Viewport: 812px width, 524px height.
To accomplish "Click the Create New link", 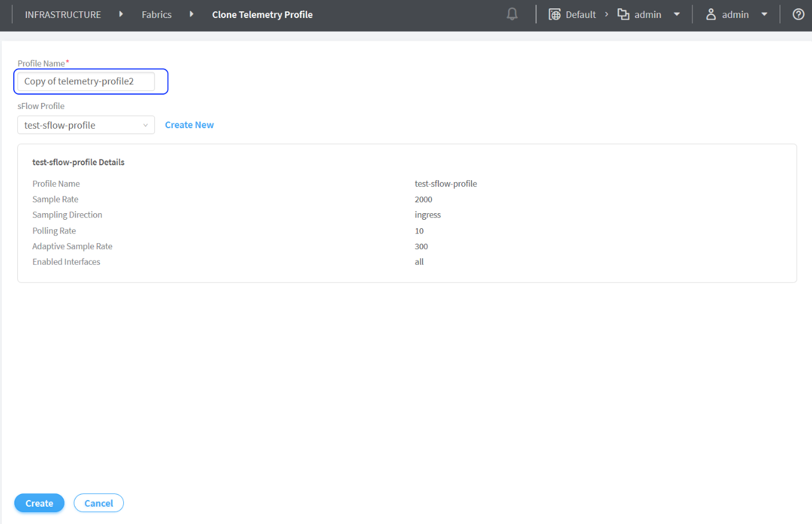I will 189,125.
